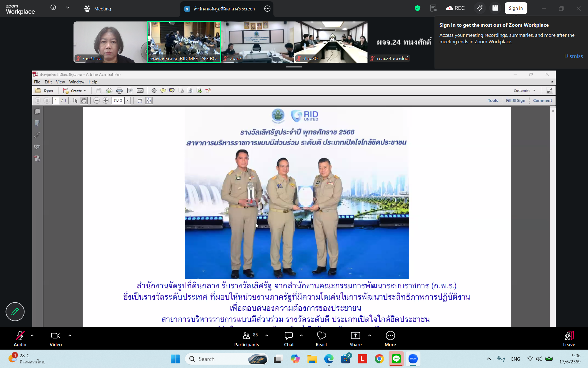Open the Attachments paperclip panel
The image size is (588, 368).
(x=37, y=135)
